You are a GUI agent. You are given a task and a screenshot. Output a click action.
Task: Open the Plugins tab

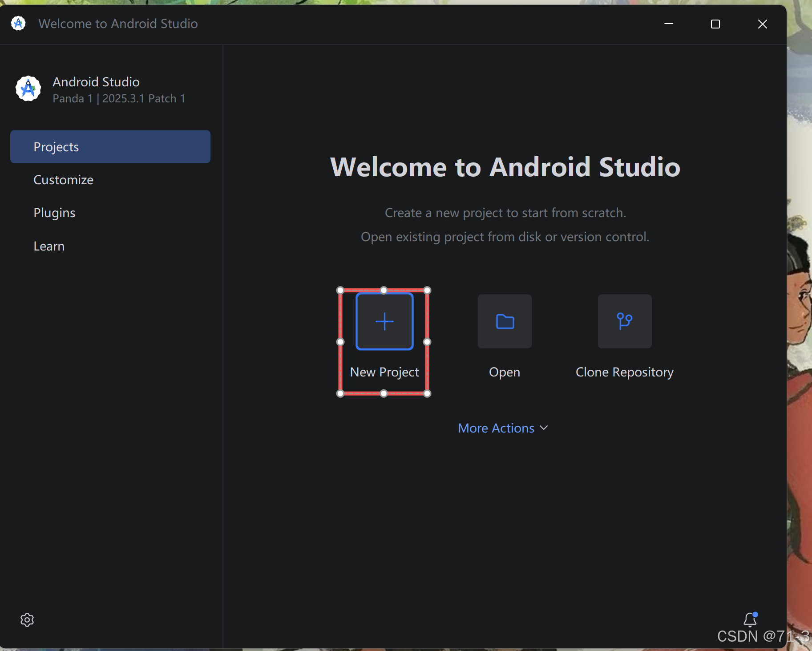(110, 213)
